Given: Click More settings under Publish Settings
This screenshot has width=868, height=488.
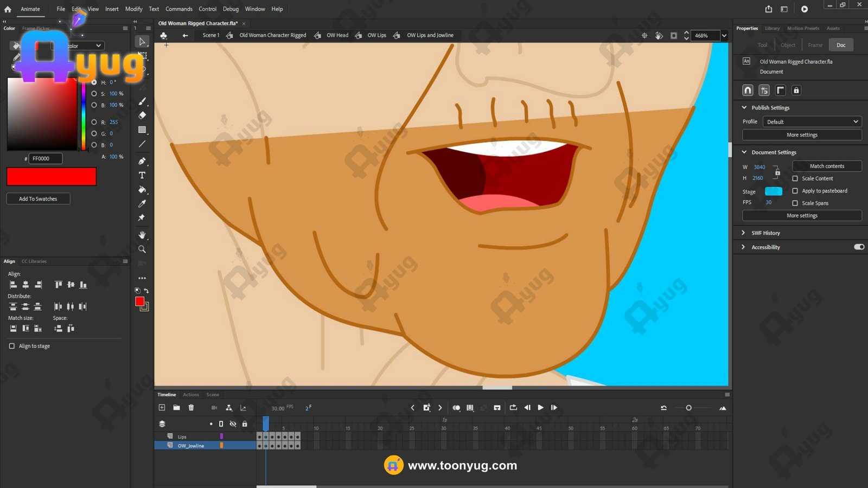Looking at the screenshot, I should (x=802, y=134).
